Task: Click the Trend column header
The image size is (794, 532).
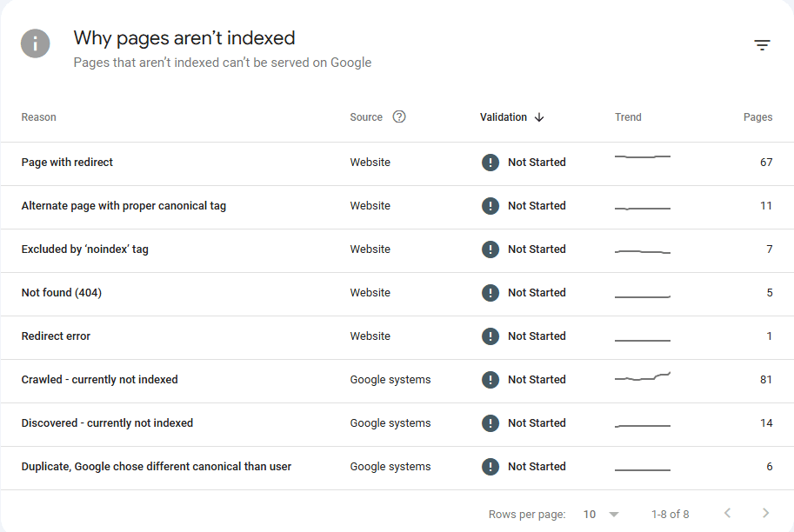Action: [x=628, y=117]
